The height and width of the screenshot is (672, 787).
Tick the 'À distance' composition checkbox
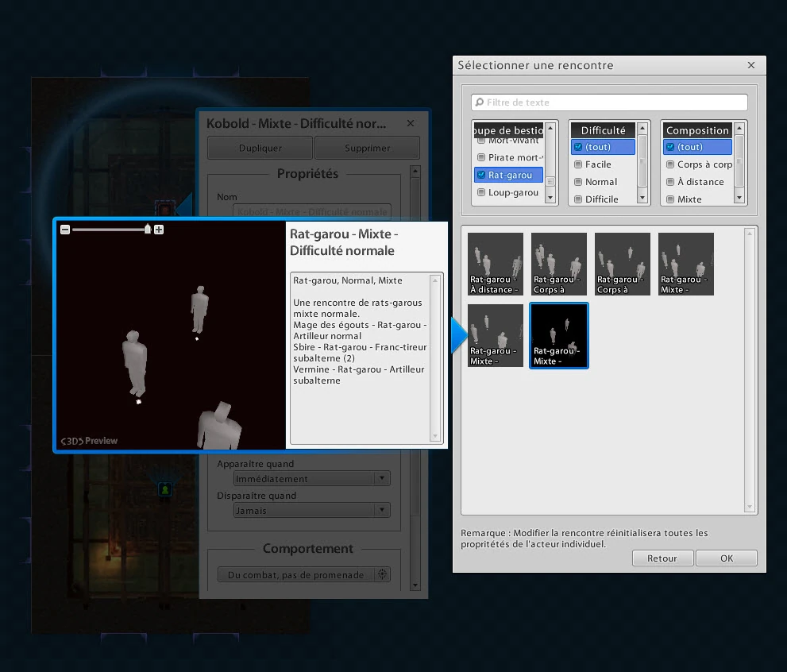click(x=670, y=182)
